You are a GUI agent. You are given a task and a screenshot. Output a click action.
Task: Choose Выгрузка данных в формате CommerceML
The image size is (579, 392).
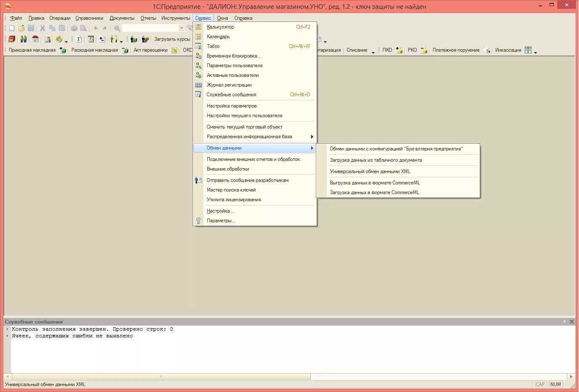[399, 183]
